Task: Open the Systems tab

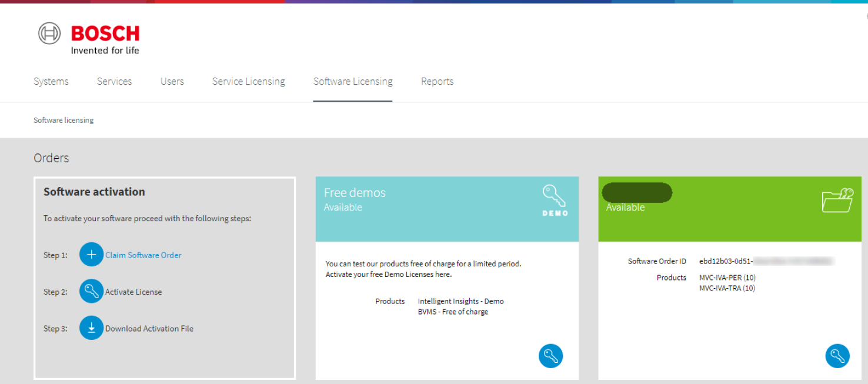Action: click(x=51, y=82)
